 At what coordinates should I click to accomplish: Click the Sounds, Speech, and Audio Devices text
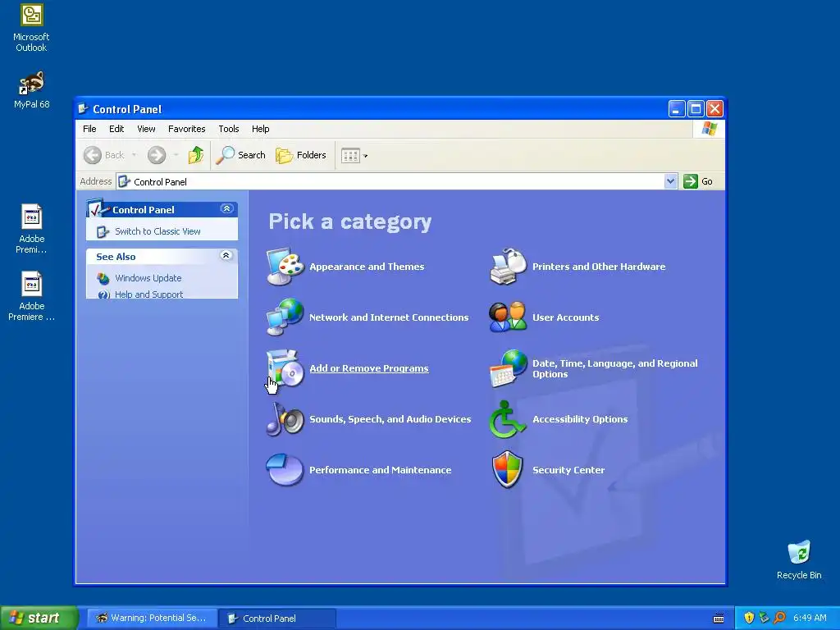390,419
